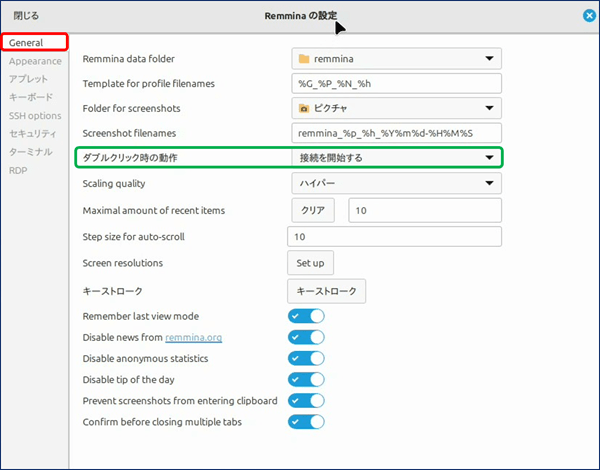Screen dimensions: 600x470
Task: Open the ダブルクリック時の動作 dropdown
Action: [x=396, y=158]
